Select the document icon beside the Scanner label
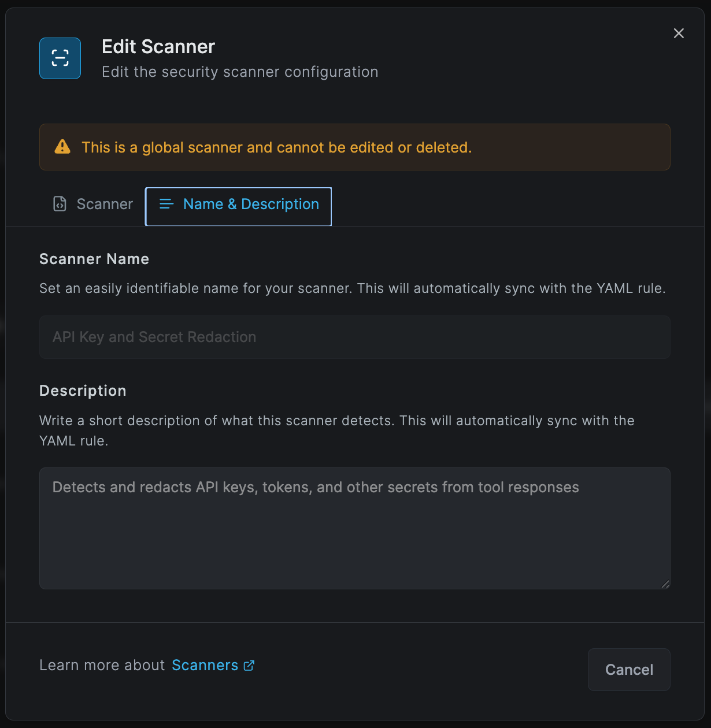 (60, 205)
